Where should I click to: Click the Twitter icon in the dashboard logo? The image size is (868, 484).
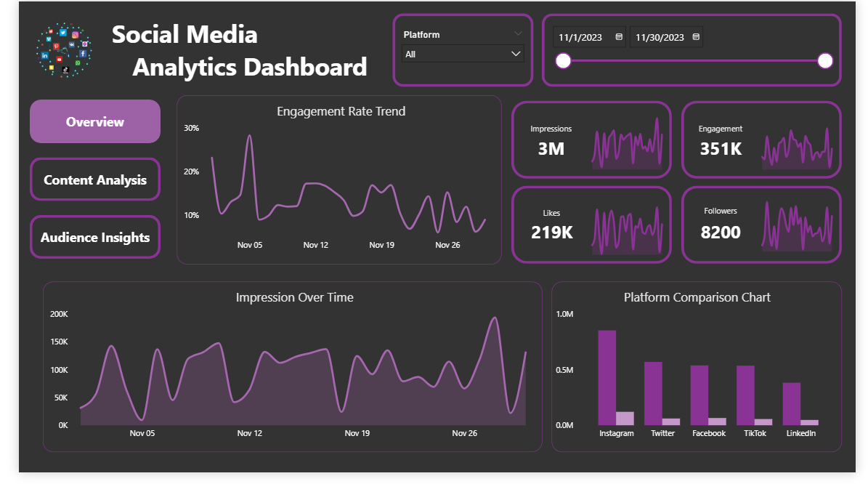(63, 33)
